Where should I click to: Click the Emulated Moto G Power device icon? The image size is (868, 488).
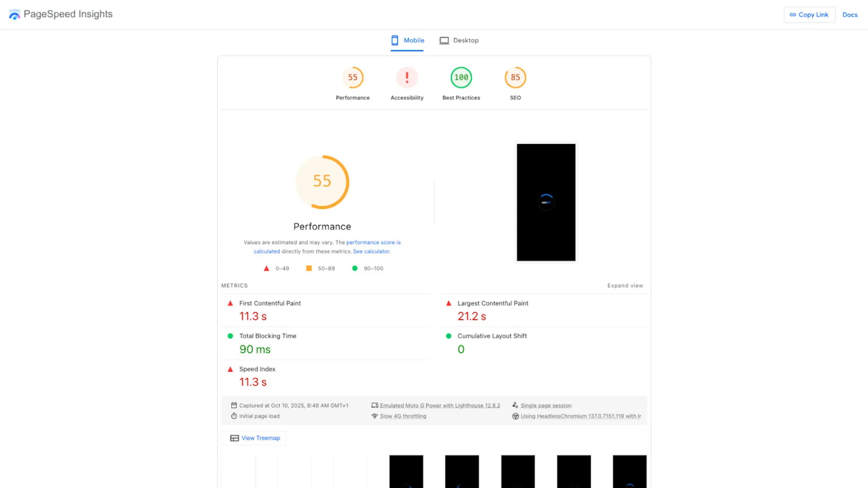(375, 405)
